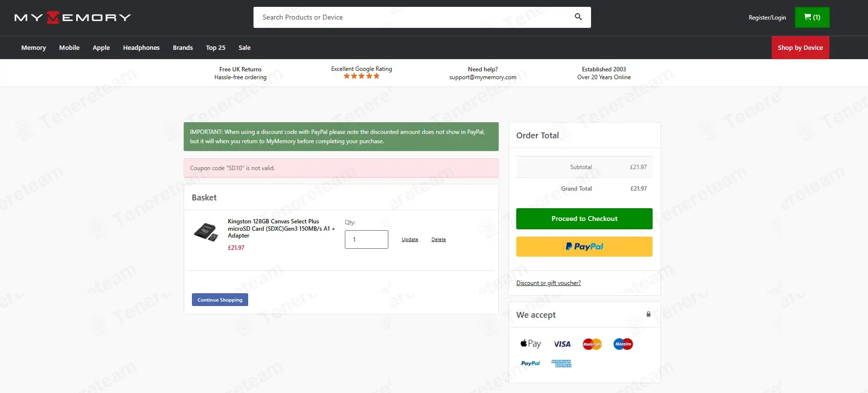Click the quantity input box
This screenshot has width=868, height=393.
(366, 240)
